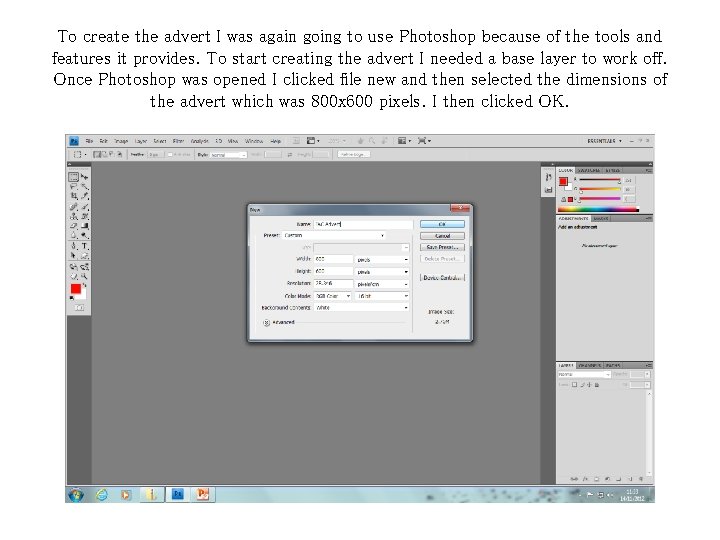Viewport: 720px width, 540px height.
Task: Switch to the Swatches tab
Action: pos(589,170)
